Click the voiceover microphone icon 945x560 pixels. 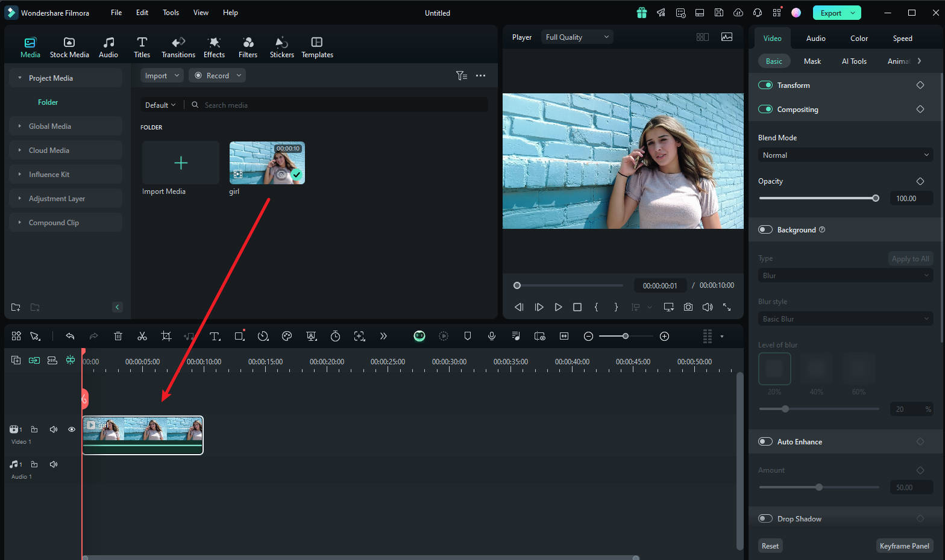[492, 336]
